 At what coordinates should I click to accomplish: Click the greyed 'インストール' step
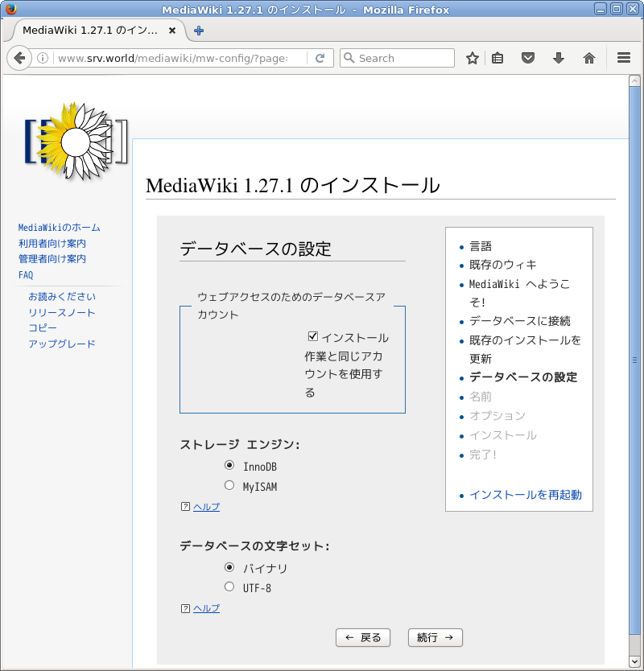click(502, 435)
